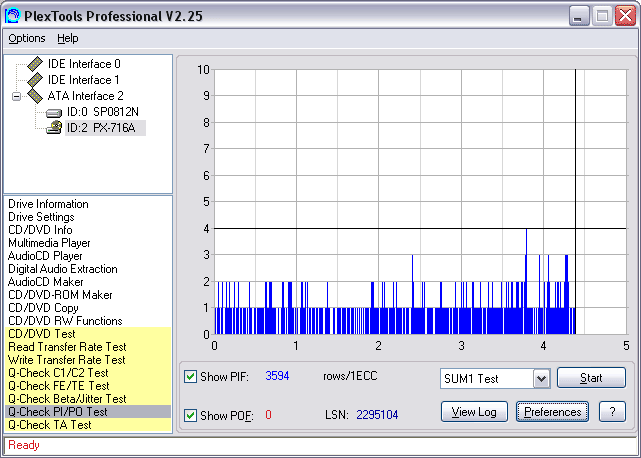641x458 pixels.
Task: Open the SUM1 Test dropdown
Action: coord(541,378)
